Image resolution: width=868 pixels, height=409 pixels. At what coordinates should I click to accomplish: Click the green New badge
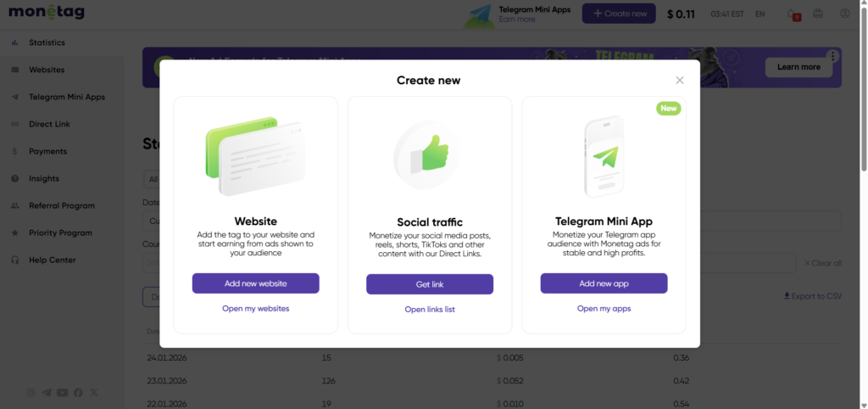point(668,108)
